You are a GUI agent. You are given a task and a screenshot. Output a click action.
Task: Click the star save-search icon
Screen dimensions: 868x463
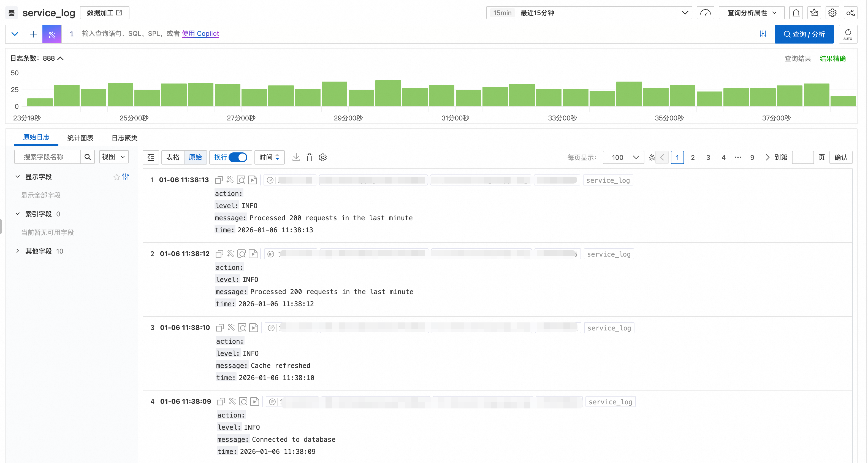coord(814,13)
